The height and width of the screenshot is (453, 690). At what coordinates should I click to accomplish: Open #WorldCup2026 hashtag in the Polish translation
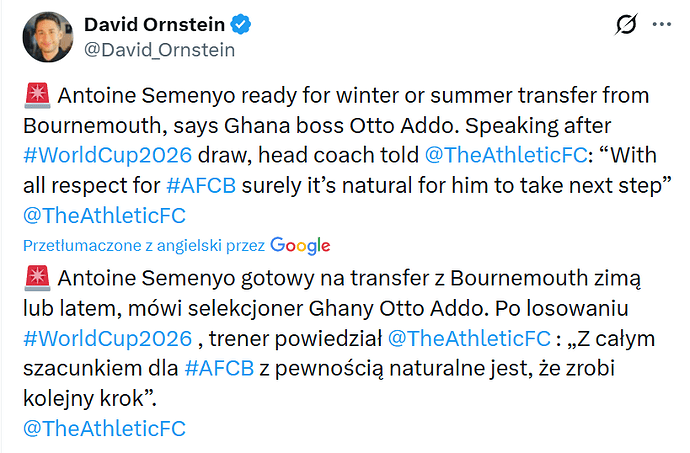(x=106, y=338)
